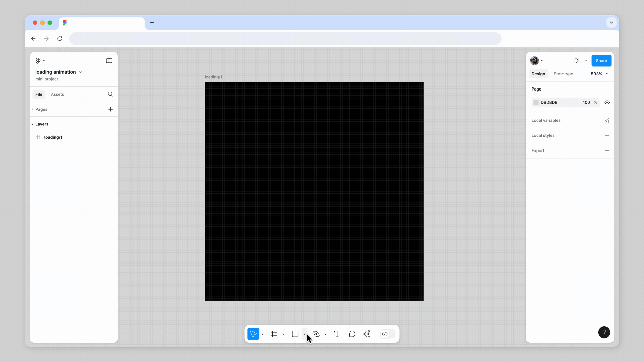
Task: Select the Rectangle shape tool
Action: (x=295, y=334)
